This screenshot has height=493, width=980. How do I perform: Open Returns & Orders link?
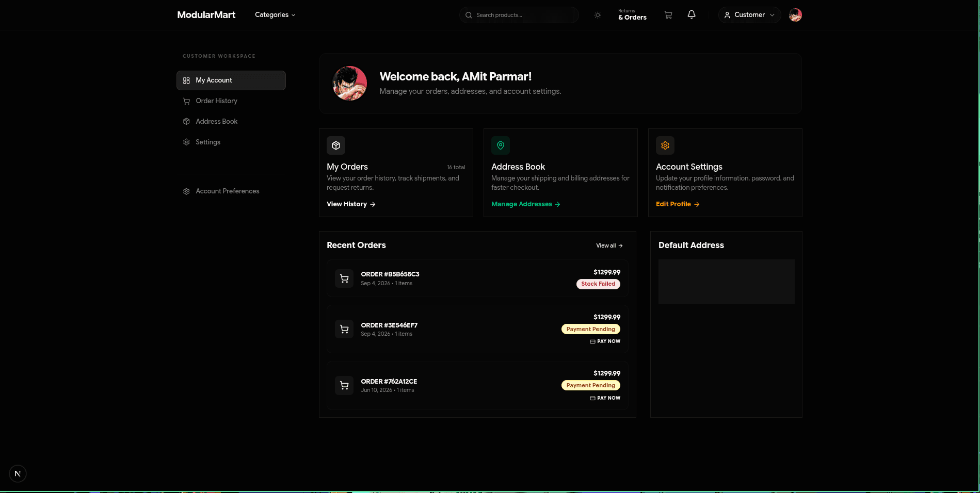[x=632, y=15]
